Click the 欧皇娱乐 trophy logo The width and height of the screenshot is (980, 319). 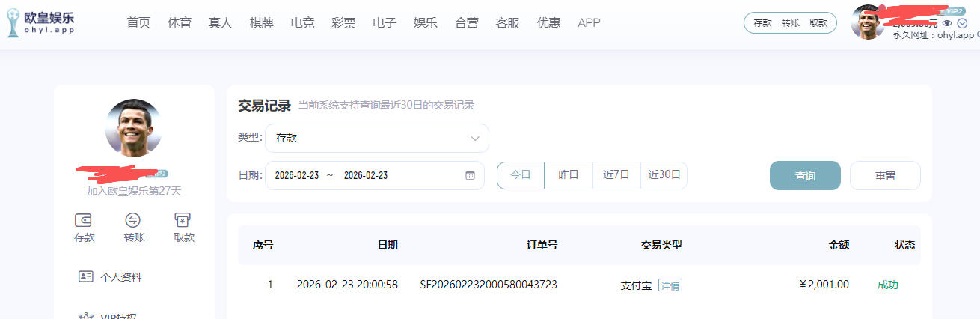coord(13,23)
